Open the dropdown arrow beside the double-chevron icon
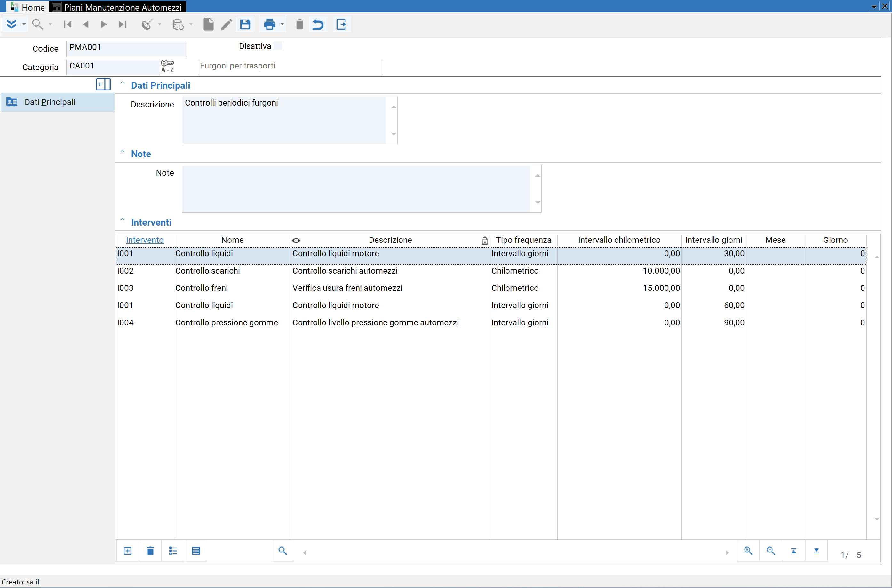The height and width of the screenshot is (588, 892). (x=24, y=25)
